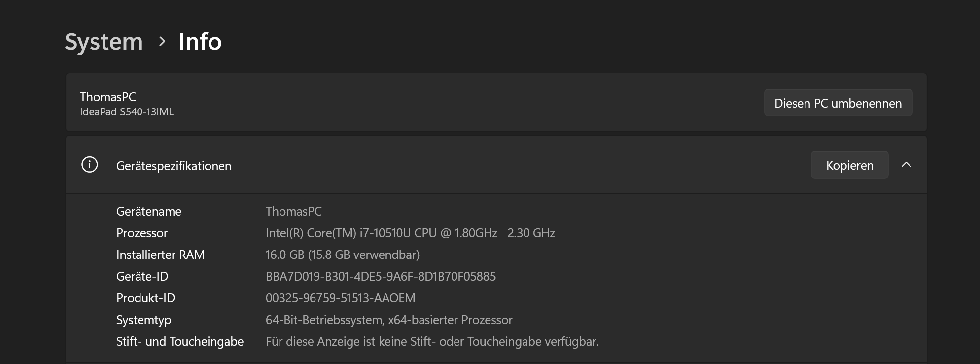This screenshot has height=364, width=980.
Task: Select the Produkt-ID value 00325-96759-51513-AAOEM
Action: (x=340, y=298)
